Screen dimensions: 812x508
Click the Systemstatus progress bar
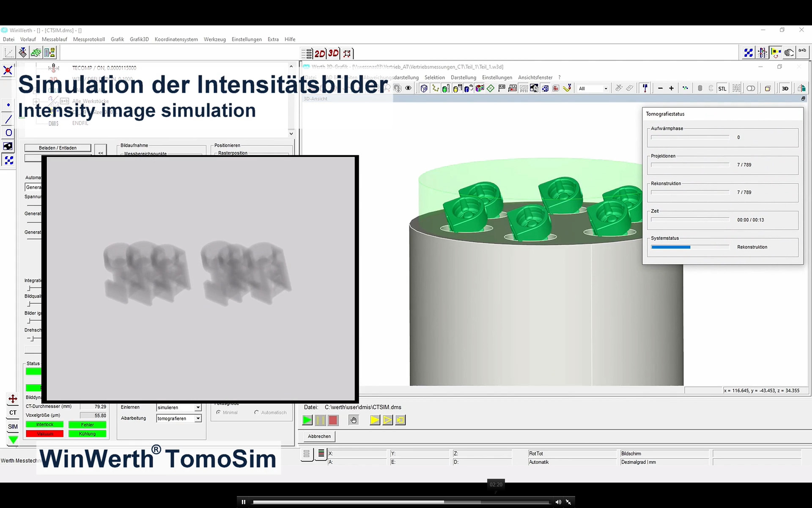tap(690, 247)
